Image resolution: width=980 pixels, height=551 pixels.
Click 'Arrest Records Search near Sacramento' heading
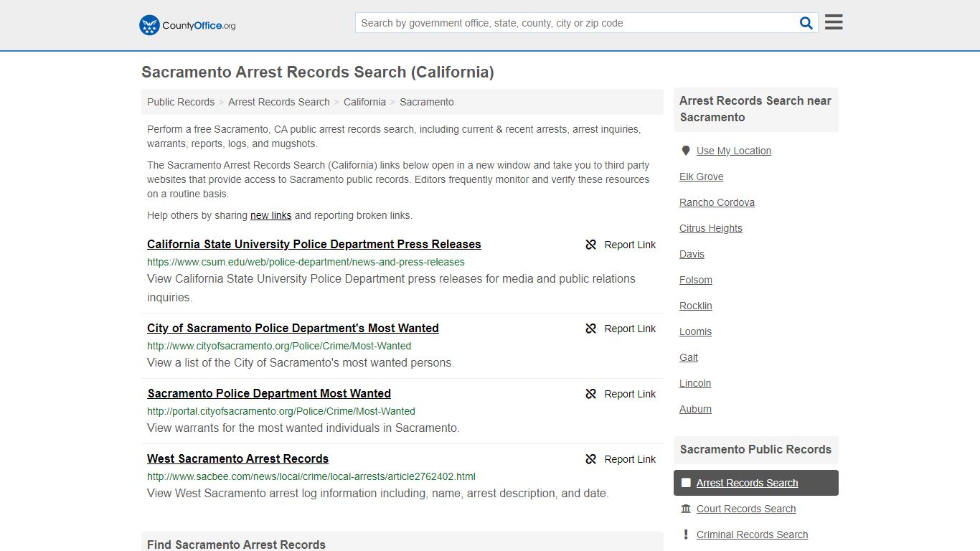coord(755,109)
